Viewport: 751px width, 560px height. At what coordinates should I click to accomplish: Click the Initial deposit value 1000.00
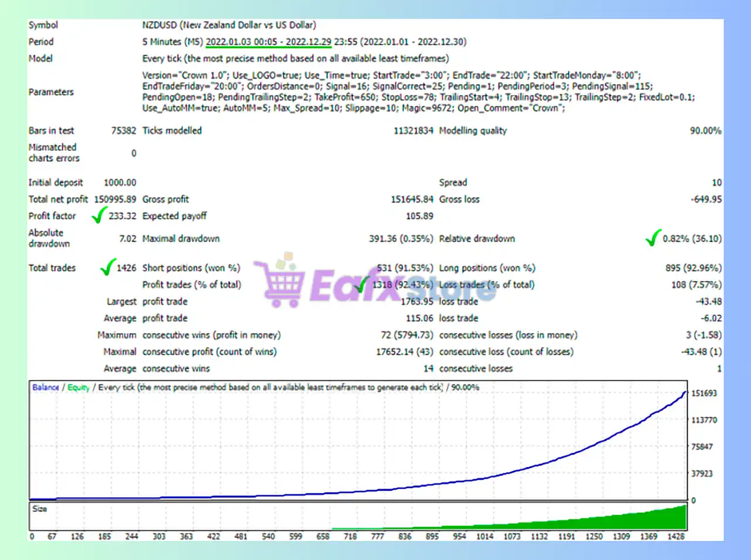[x=120, y=182]
